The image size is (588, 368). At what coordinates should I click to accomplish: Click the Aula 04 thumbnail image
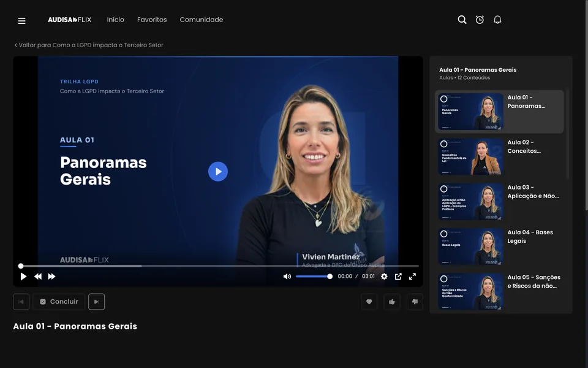tap(470, 247)
